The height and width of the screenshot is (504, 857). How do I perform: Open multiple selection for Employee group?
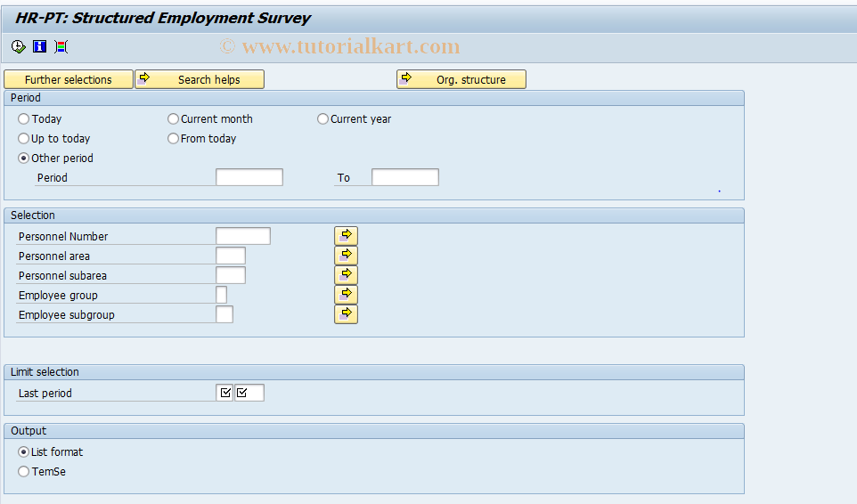click(x=346, y=295)
